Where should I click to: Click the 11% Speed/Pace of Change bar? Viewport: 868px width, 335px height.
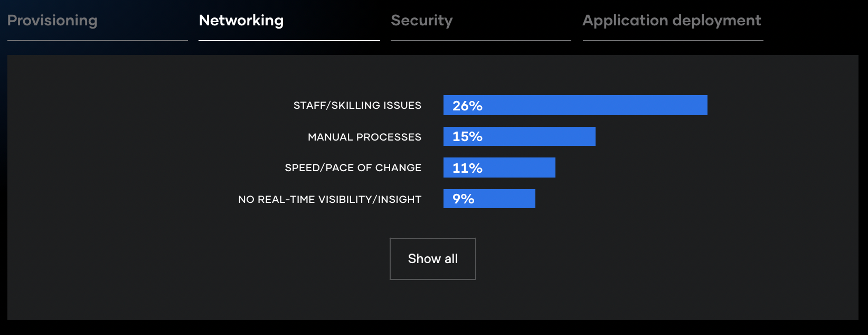[x=499, y=168]
